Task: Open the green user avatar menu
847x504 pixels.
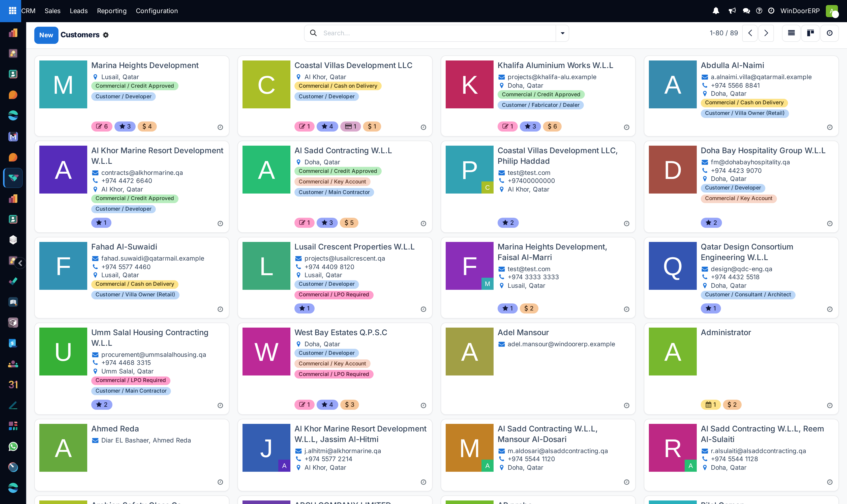Action: pos(831,11)
